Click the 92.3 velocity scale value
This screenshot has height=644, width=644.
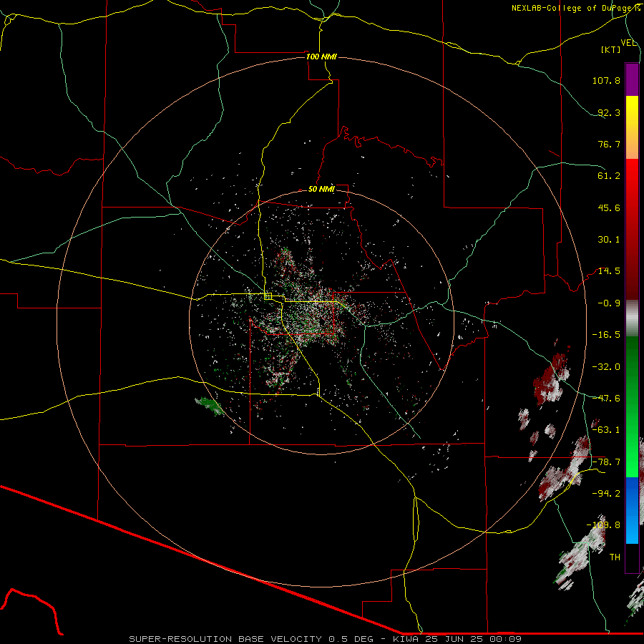[x=609, y=112]
